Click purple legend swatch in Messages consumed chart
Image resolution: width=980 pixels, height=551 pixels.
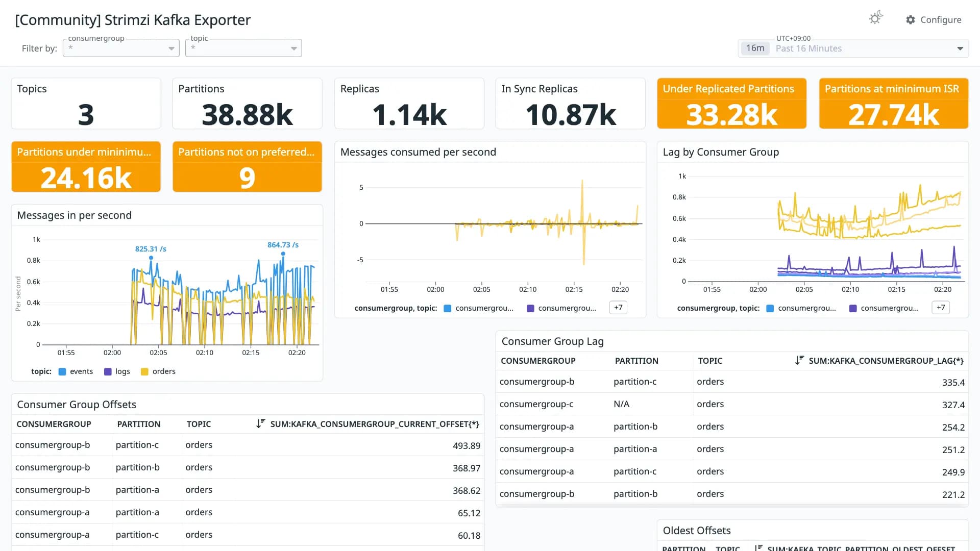pos(530,308)
